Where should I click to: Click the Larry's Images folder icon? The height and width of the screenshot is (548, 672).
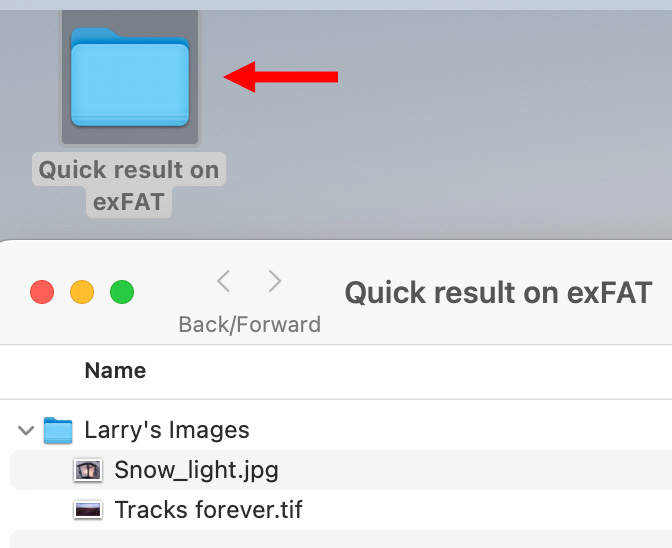pos(59,431)
